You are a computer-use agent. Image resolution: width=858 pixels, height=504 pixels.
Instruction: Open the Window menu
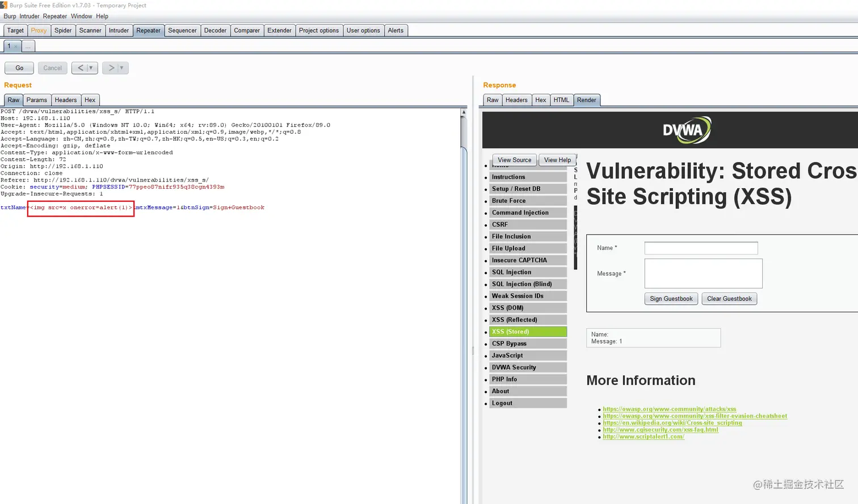click(81, 16)
